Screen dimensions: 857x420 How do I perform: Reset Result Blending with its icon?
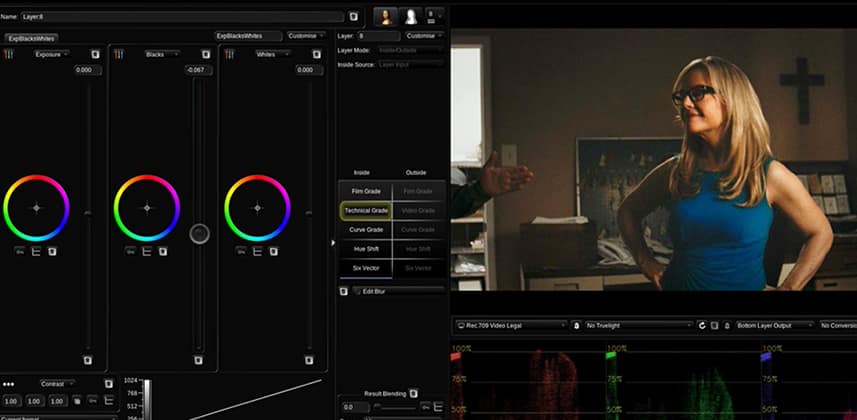point(414,393)
